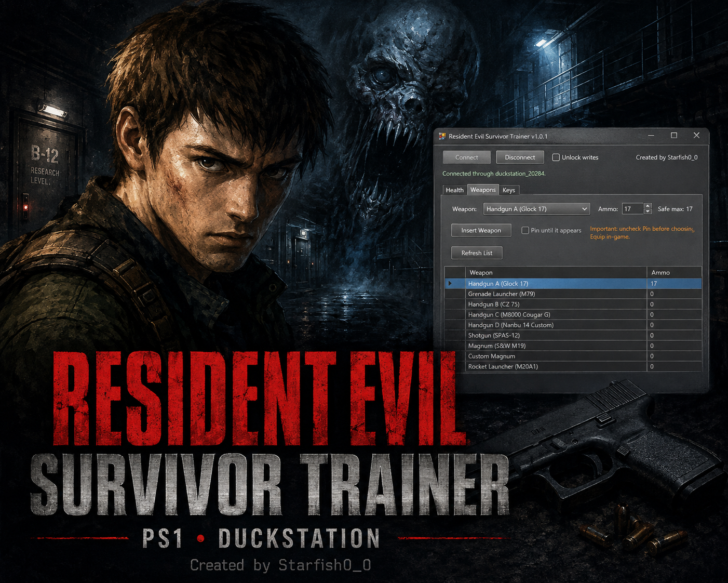Toggle the Pin until it appears checkbox
Image resolution: width=728 pixels, height=583 pixels.
click(525, 230)
